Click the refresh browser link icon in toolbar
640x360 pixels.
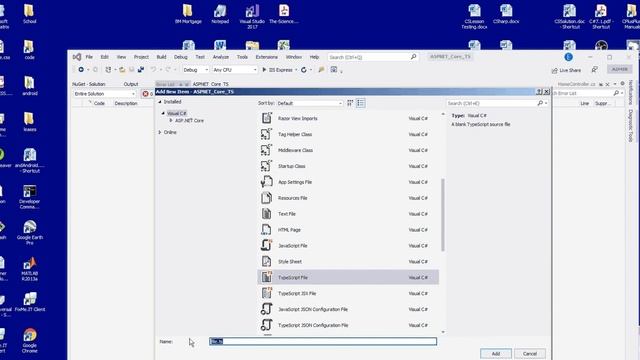coord(304,70)
